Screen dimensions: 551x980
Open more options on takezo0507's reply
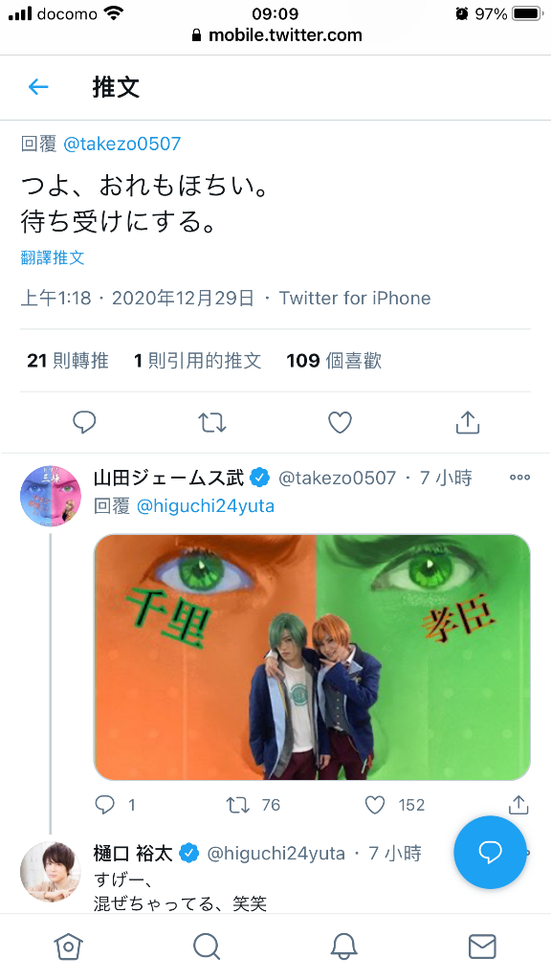(519, 477)
